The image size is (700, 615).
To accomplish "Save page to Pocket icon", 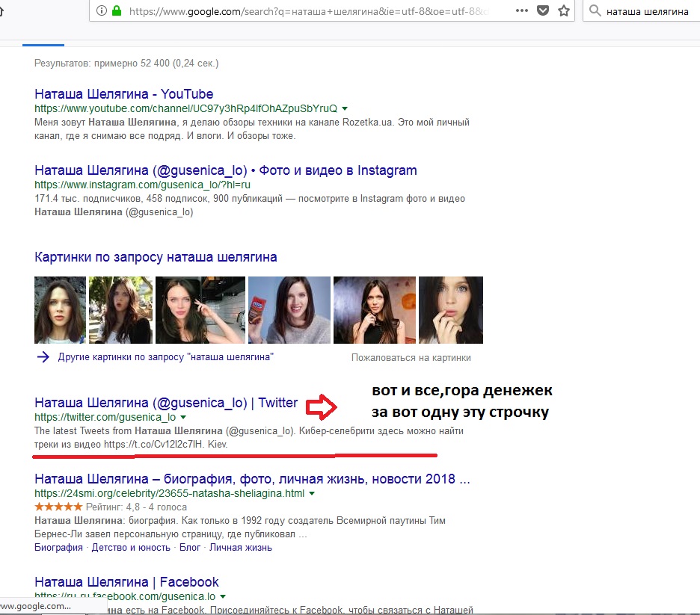I will coord(543,10).
